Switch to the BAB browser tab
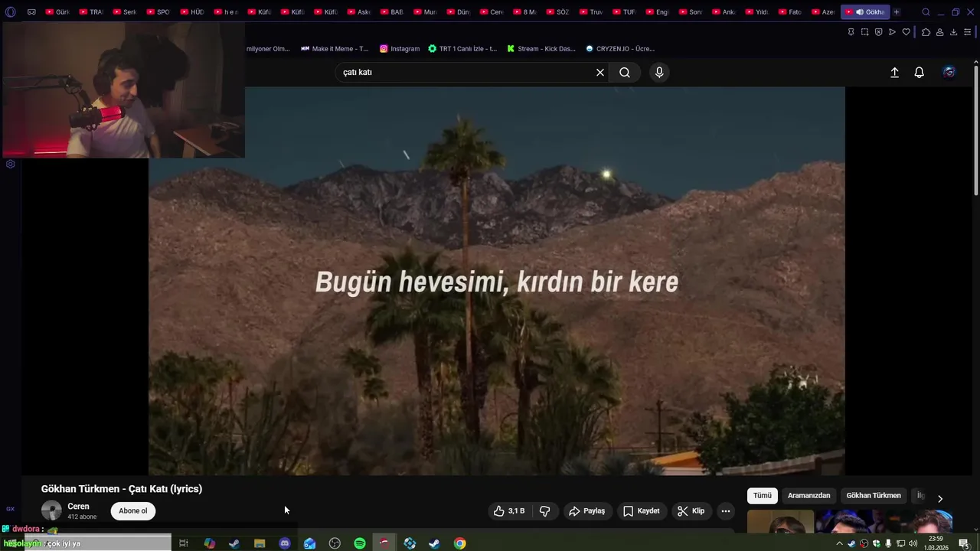Image resolution: width=980 pixels, height=551 pixels. pos(391,12)
